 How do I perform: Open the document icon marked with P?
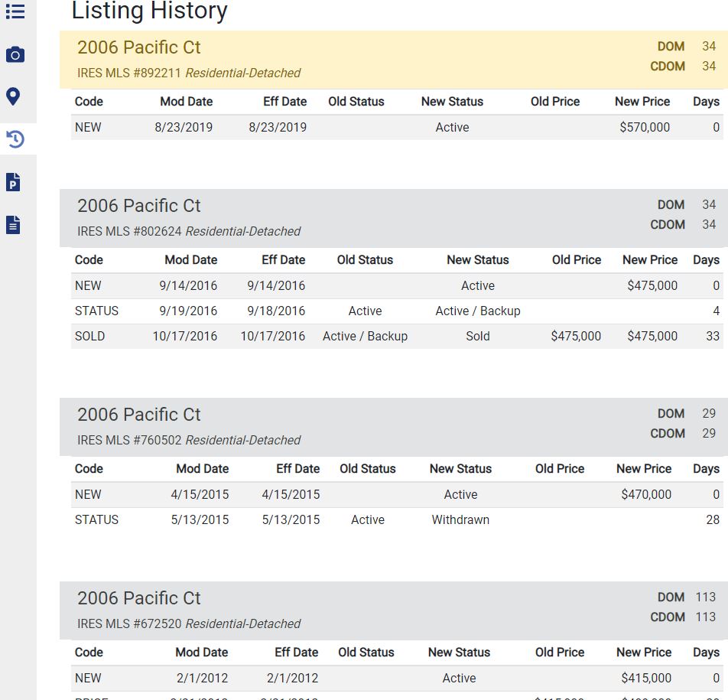pyautogui.click(x=13, y=182)
